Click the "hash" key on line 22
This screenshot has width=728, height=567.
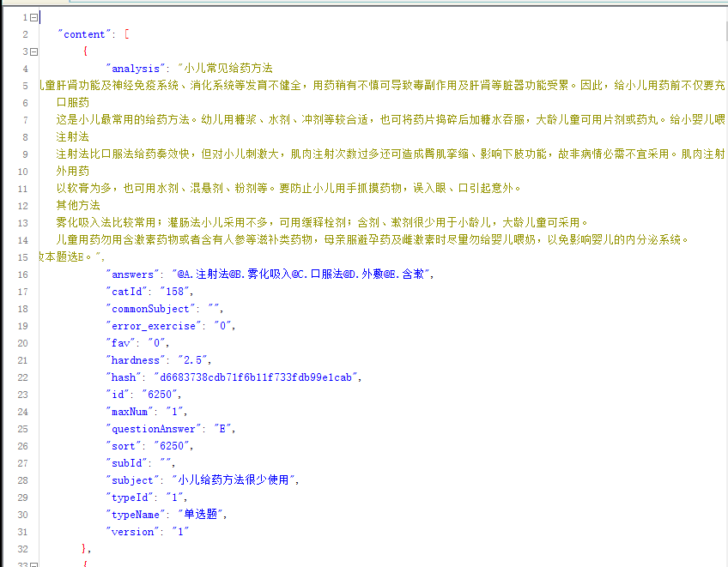[124, 377]
